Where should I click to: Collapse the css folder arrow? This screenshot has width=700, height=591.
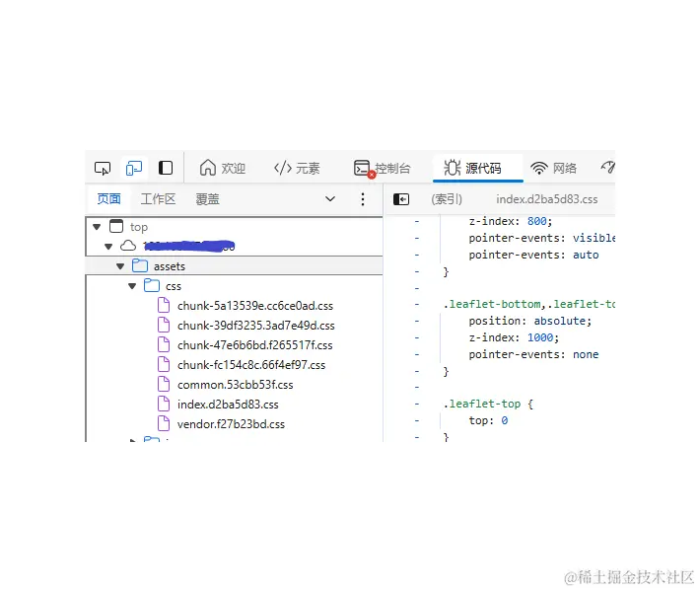[132, 286]
